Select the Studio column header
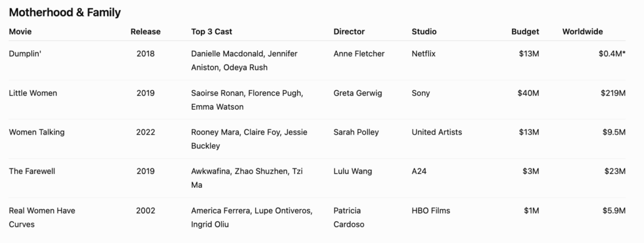The width and height of the screenshot is (644, 243). pyautogui.click(x=425, y=32)
